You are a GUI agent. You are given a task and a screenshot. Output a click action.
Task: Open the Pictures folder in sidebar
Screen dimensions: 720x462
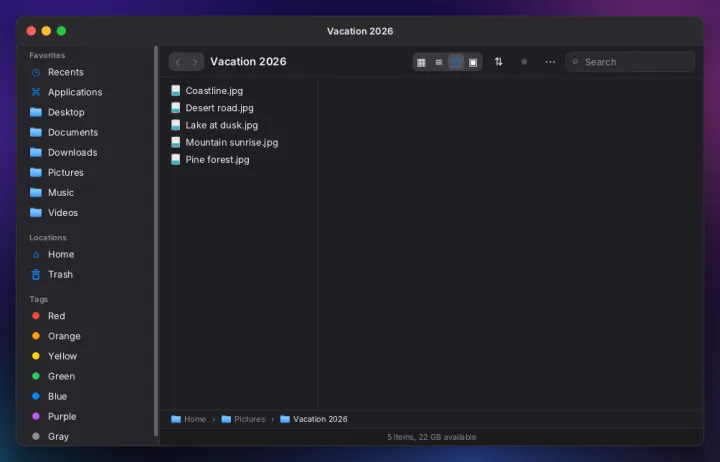coord(90,173)
